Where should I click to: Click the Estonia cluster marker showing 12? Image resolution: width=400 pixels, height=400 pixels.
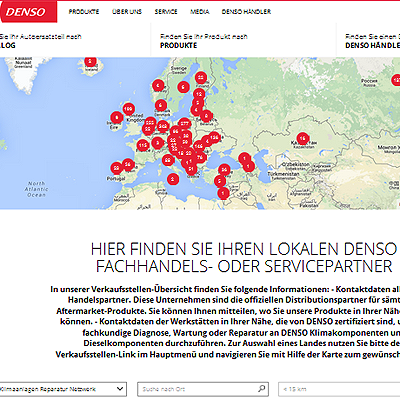point(199,94)
